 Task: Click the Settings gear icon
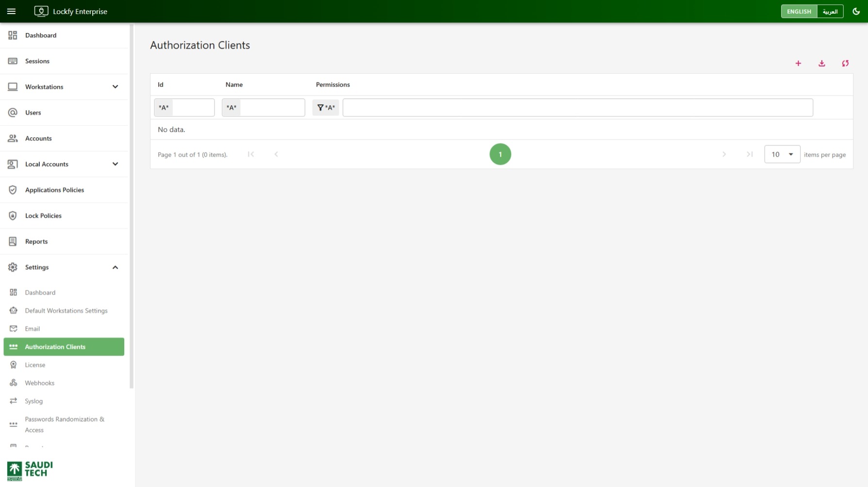[x=13, y=267]
